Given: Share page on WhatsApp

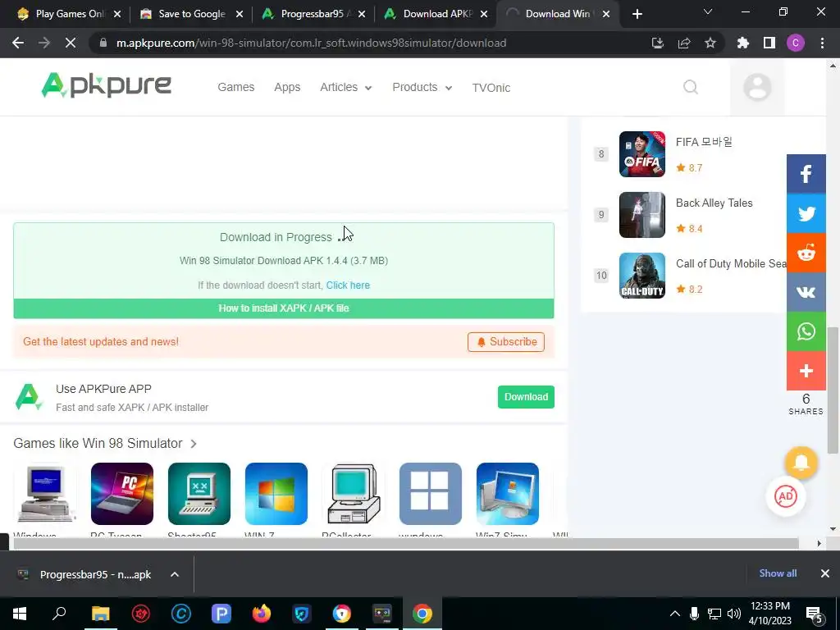Looking at the screenshot, I should point(806,331).
